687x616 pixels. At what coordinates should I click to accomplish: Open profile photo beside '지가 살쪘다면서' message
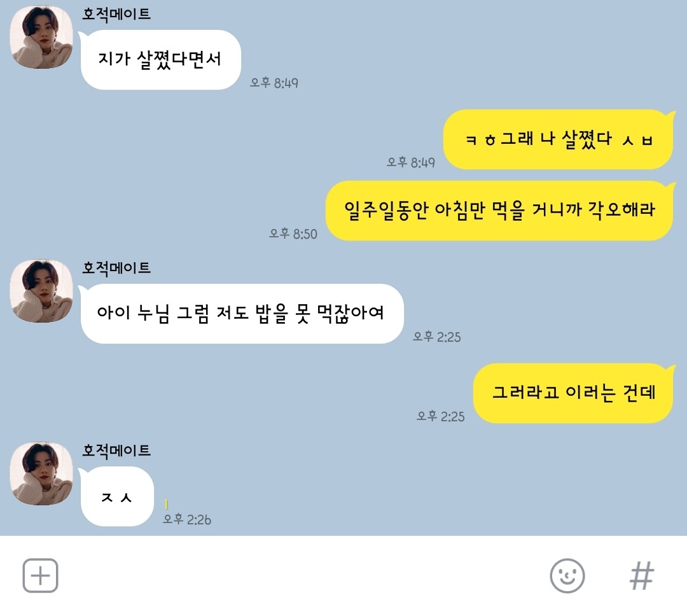coord(41,38)
